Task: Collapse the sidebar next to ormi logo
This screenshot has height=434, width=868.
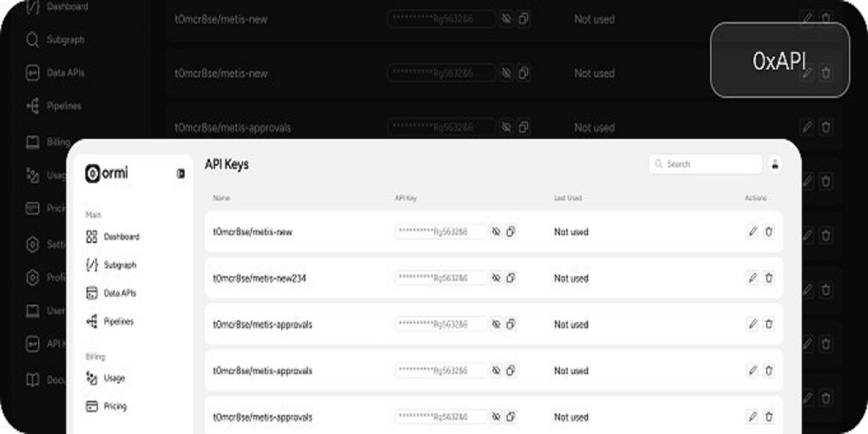Action: tap(181, 174)
